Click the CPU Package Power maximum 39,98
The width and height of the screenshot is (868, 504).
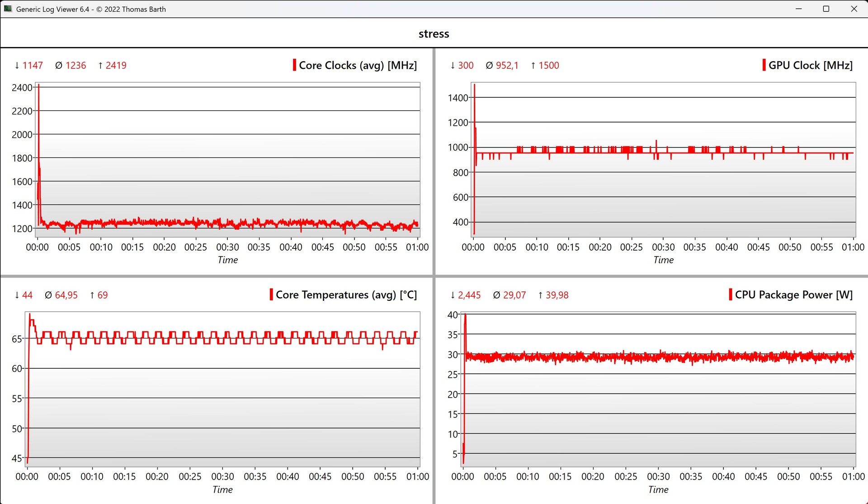point(557,295)
